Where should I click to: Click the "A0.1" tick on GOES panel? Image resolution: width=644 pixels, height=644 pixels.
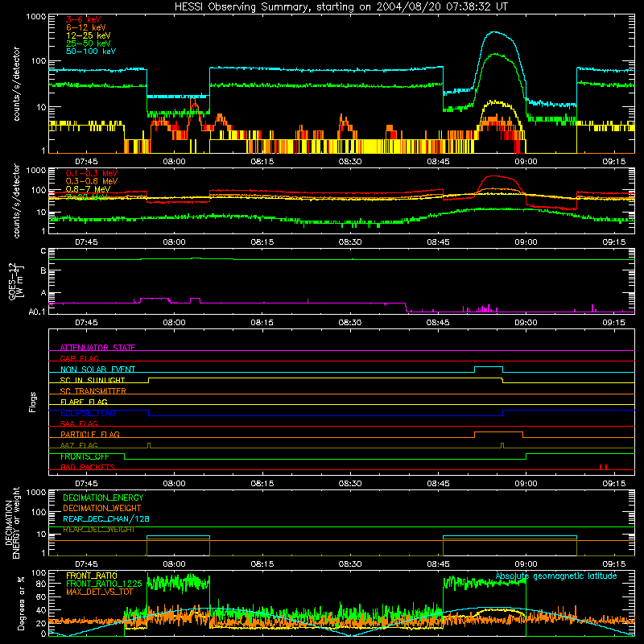click(x=37, y=312)
